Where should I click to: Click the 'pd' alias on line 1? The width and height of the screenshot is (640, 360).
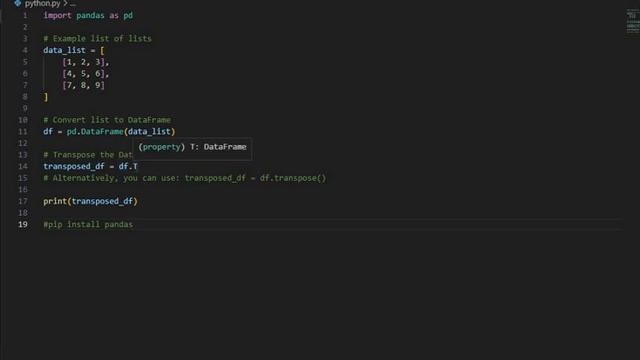(x=128, y=16)
